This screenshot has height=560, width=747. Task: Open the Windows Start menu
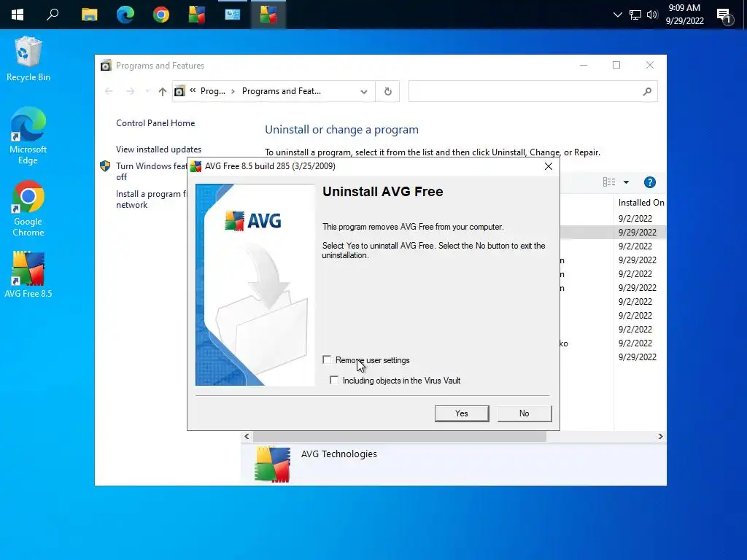[18, 15]
